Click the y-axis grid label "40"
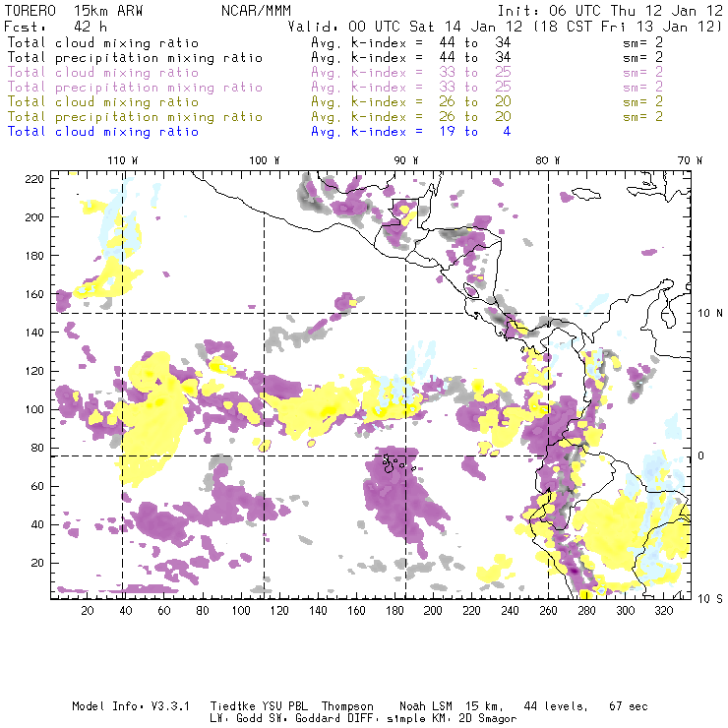 click(38, 524)
